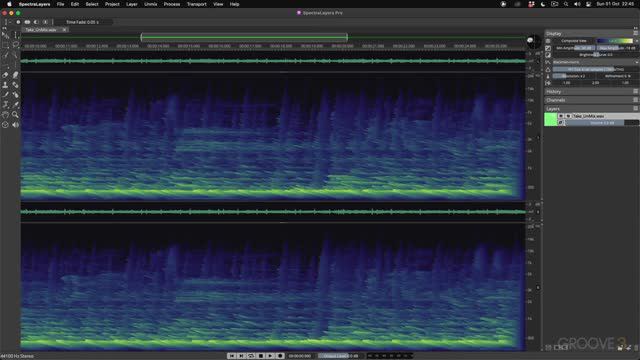Viewport: 640px width, 360px height.
Task: Select the heal bandage tool
Action: tap(16, 85)
